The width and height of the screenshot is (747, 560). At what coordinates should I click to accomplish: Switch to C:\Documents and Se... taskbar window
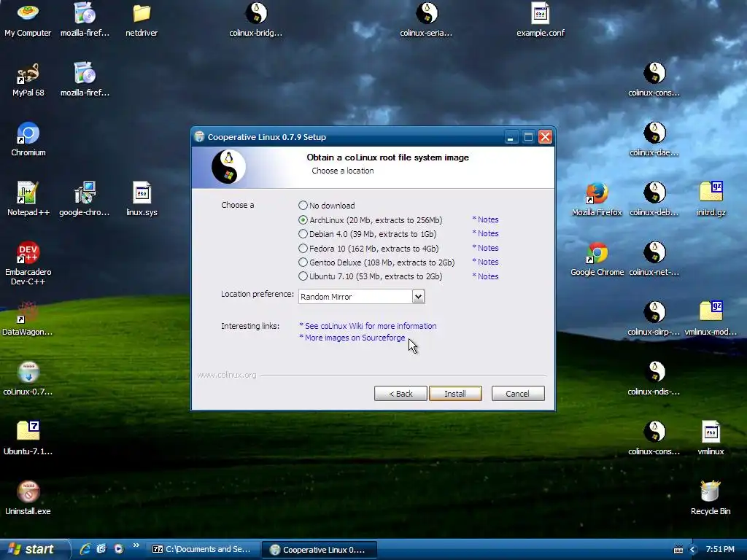click(203, 550)
